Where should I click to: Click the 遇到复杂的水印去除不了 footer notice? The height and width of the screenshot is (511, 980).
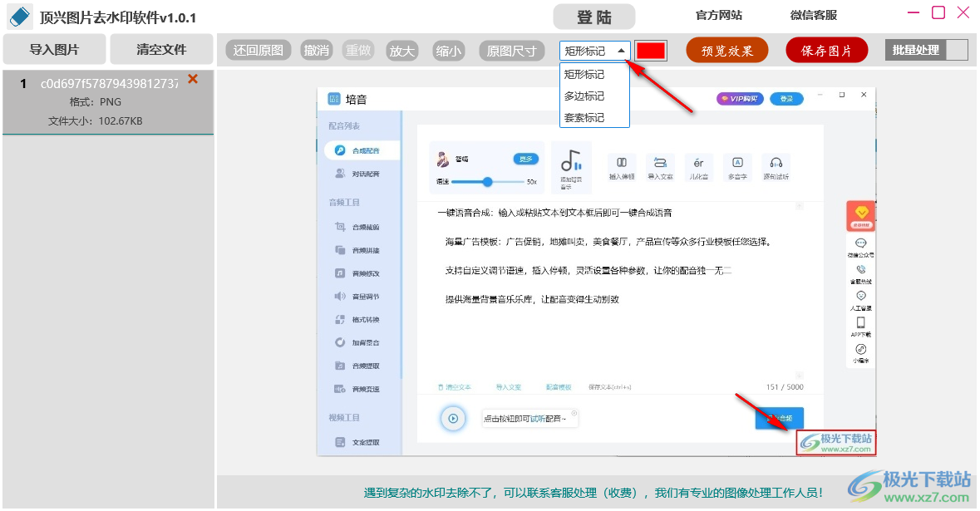pos(593,493)
